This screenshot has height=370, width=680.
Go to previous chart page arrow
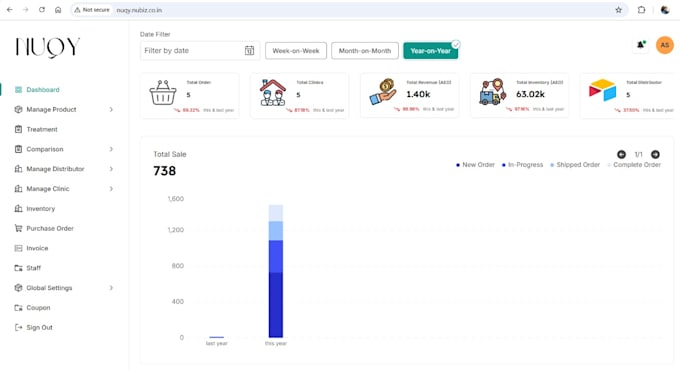pyautogui.click(x=621, y=154)
